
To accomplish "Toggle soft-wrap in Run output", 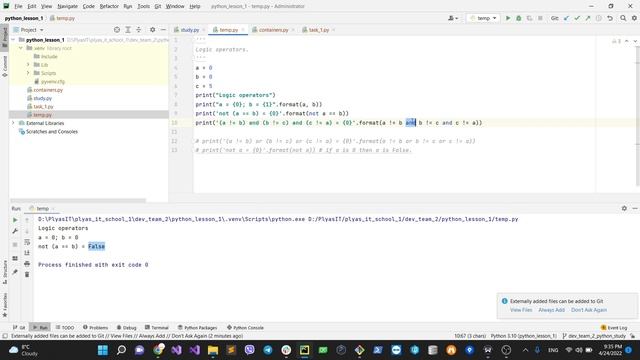I will [x=27, y=242].
